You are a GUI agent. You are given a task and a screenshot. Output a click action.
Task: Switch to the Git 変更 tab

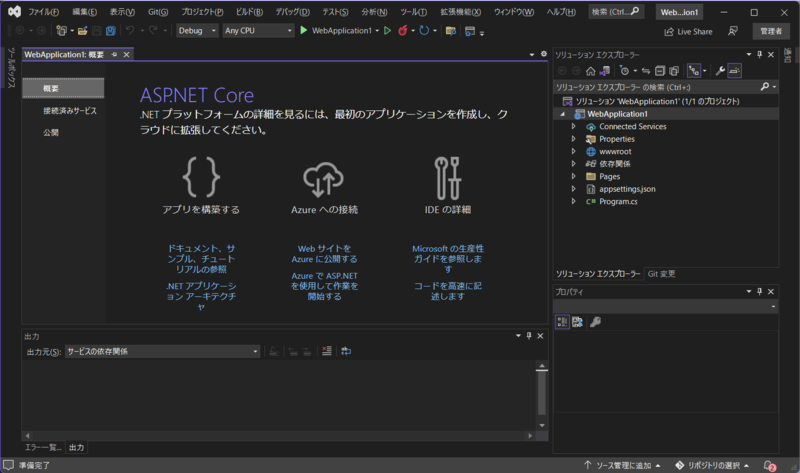[x=661, y=274]
